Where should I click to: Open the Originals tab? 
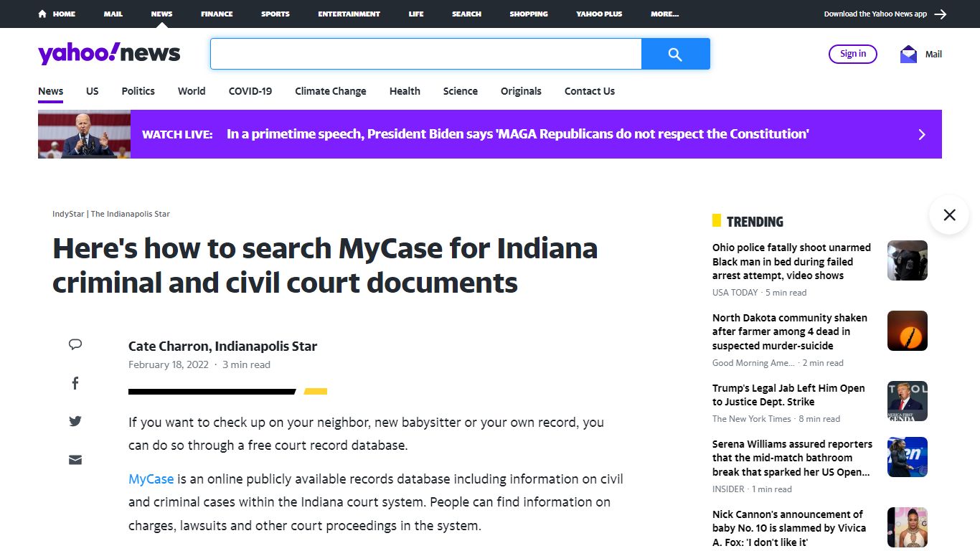[x=521, y=91]
